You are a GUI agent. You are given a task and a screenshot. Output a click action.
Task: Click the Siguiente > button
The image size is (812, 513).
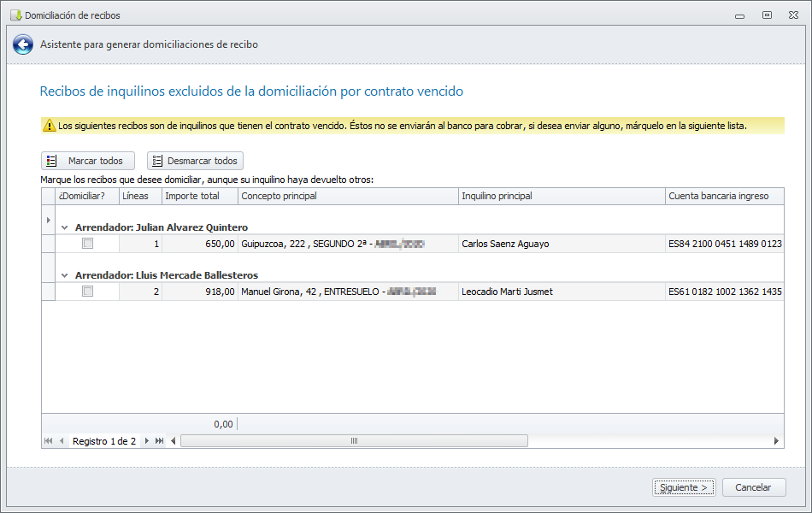pyautogui.click(x=684, y=487)
